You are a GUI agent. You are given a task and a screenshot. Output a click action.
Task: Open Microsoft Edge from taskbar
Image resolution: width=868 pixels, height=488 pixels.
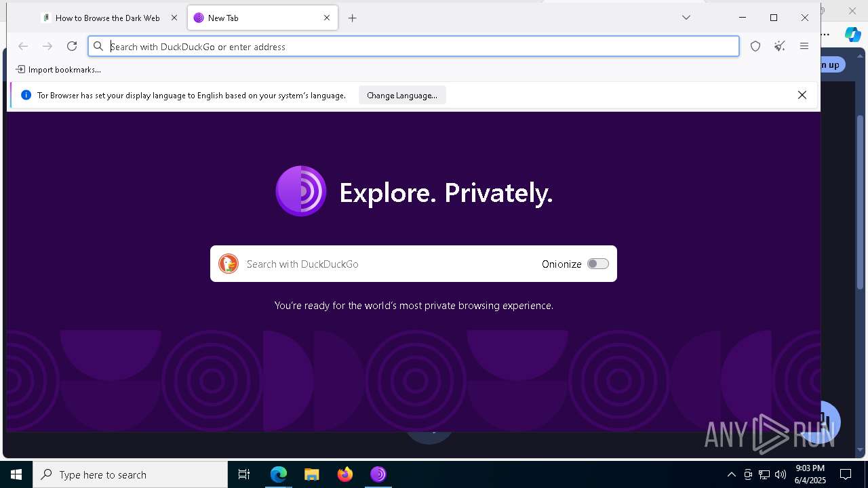[279, 474]
